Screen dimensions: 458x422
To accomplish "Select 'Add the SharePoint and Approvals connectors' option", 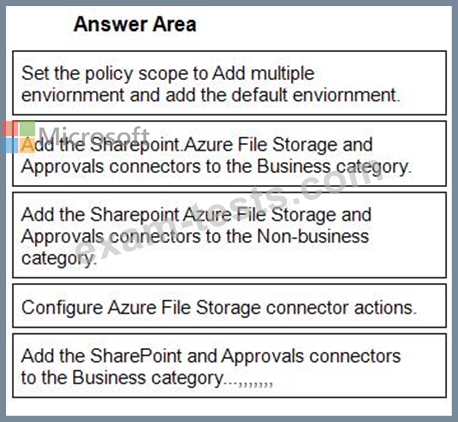I will pos(229,365).
